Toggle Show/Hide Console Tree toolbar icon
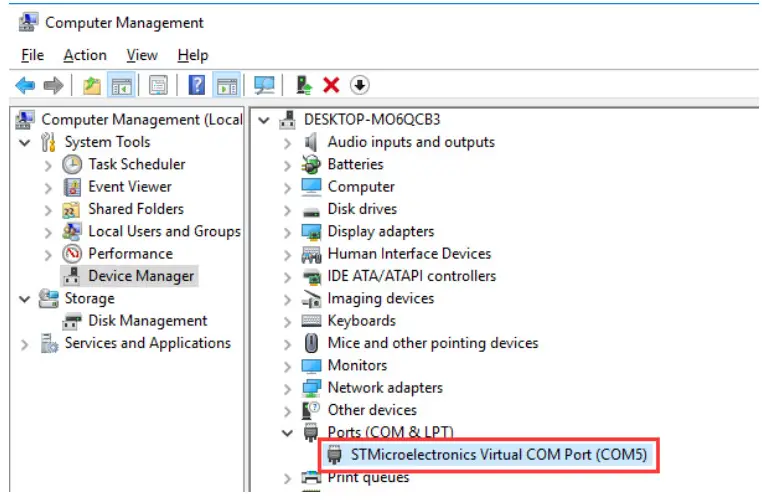 pyautogui.click(x=121, y=86)
